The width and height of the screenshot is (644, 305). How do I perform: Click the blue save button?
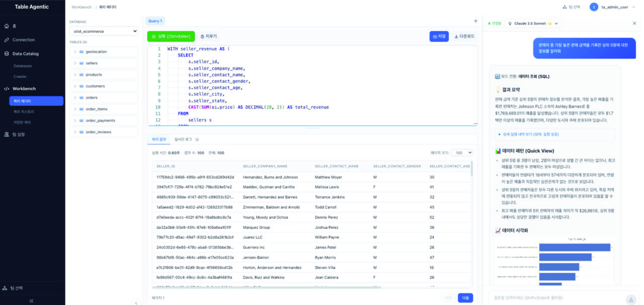coord(439,36)
